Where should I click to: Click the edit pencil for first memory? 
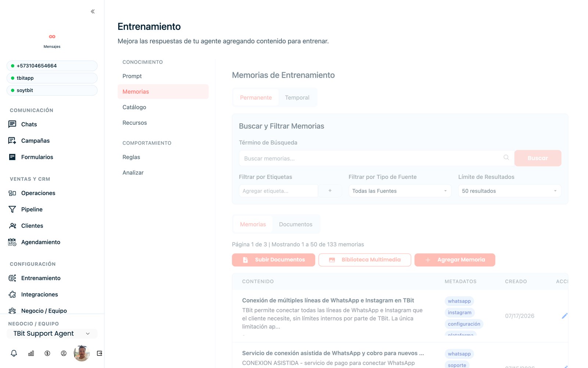click(564, 316)
